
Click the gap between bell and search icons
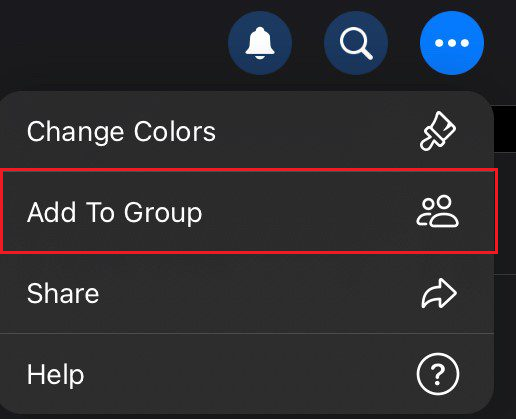[308, 43]
